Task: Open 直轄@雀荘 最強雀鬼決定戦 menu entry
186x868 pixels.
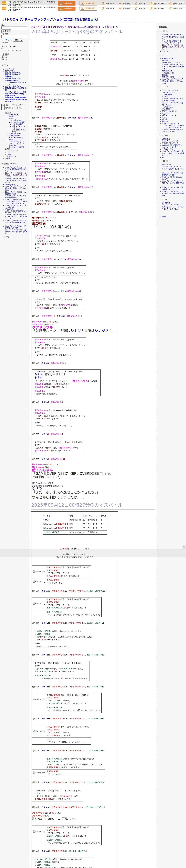Action: coord(15,98)
